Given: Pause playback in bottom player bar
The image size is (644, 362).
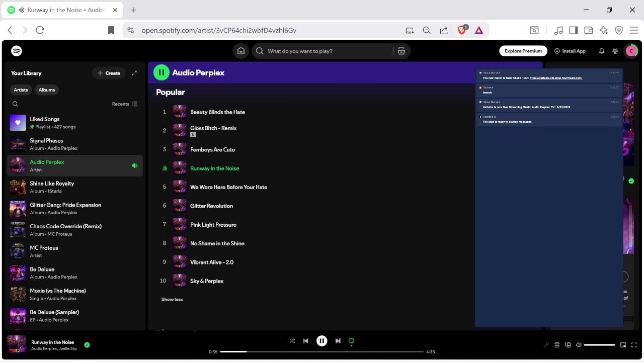Looking at the screenshot, I should point(322,341).
